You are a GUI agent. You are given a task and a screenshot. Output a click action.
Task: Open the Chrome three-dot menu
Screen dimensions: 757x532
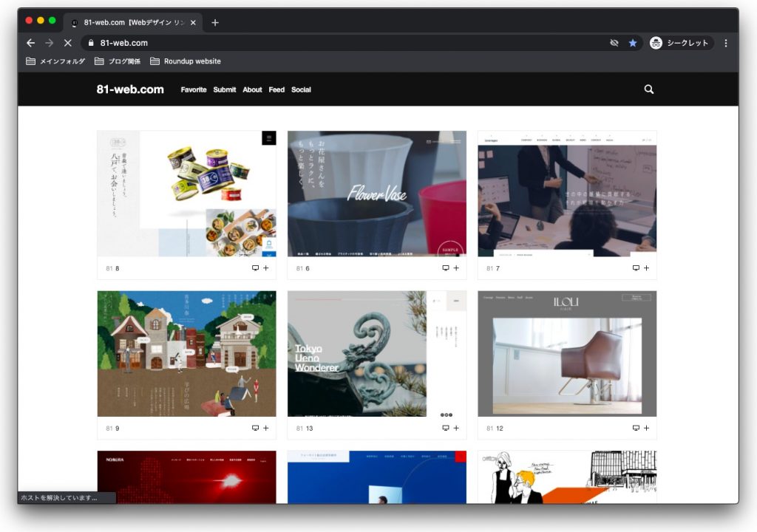coord(726,43)
